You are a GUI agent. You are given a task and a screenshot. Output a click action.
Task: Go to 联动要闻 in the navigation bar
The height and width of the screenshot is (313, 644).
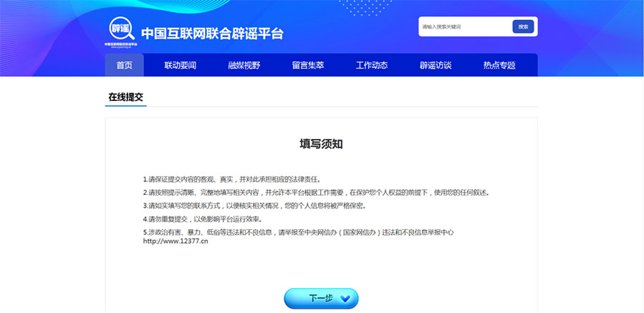(180, 65)
